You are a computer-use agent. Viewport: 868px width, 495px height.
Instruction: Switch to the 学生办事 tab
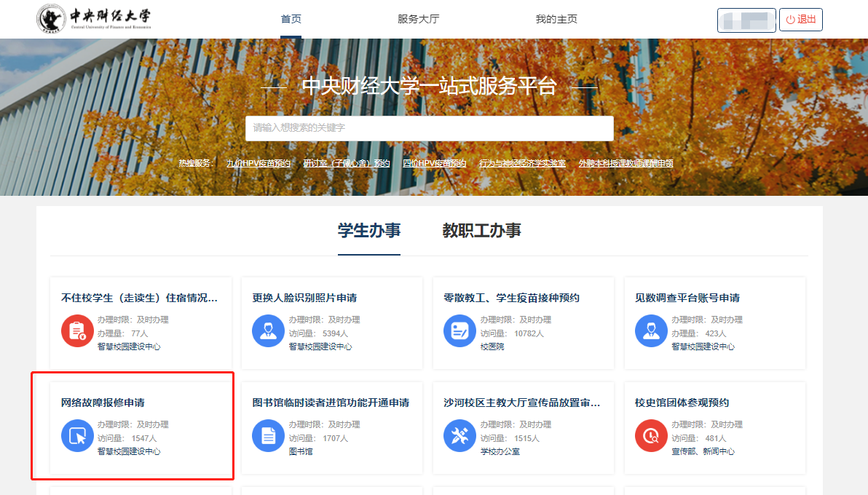(x=369, y=231)
